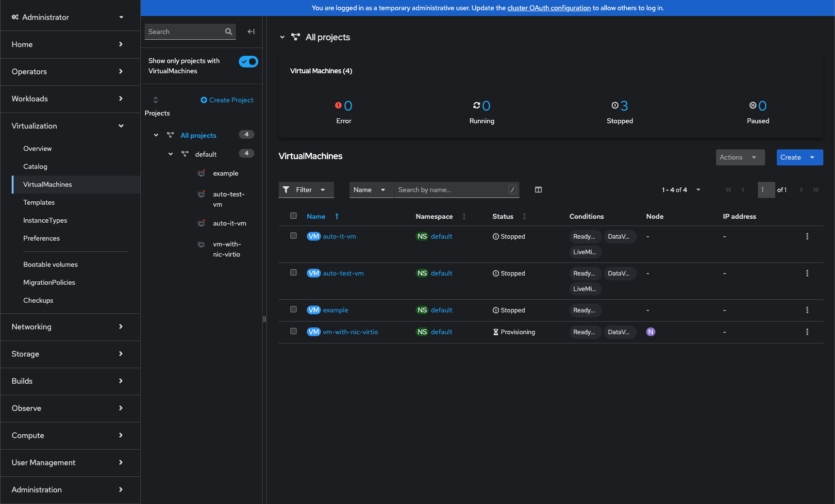This screenshot has height=504, width=835.
Task: Open the Templates page under Virtualization
Action: 39,202
